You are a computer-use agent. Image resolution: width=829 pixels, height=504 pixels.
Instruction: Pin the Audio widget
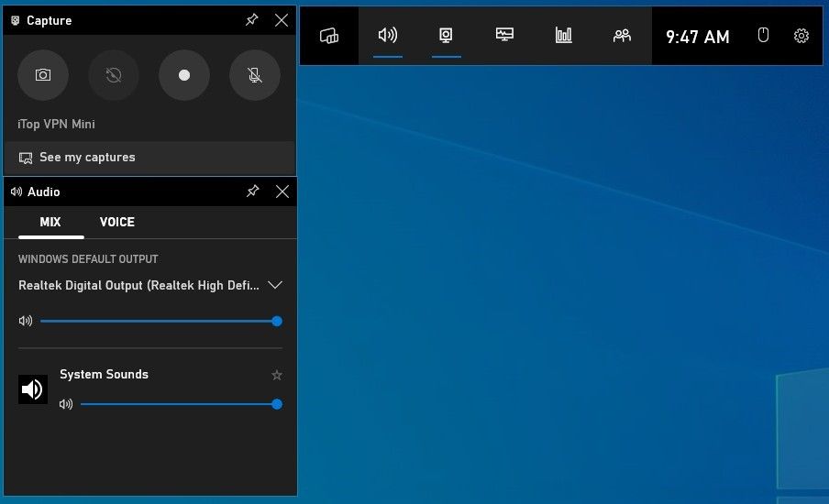pyautogui.click(x=253, y=192)
